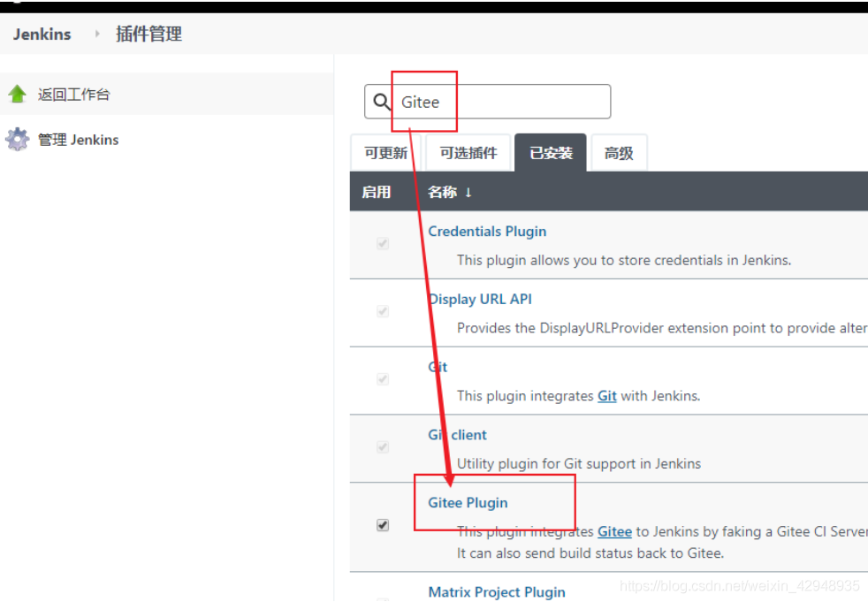
Task: Go back via 返回工作台 link
Action: click(74, 95)
